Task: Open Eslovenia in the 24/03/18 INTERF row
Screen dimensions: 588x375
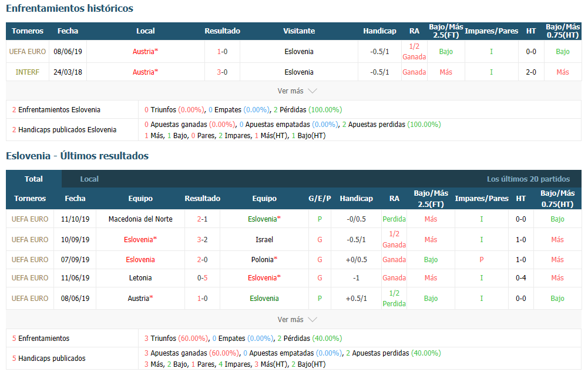Action: pyautogui.click(x=299, y=72)
